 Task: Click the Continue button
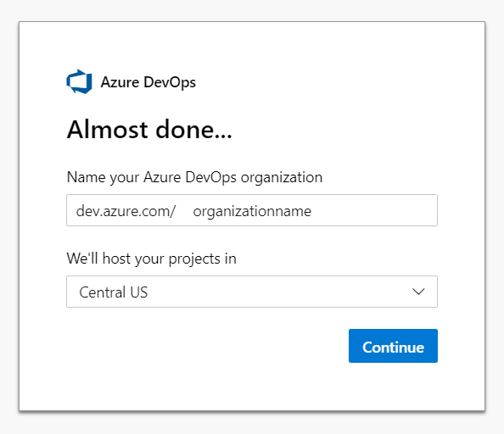tap(393, 346)
